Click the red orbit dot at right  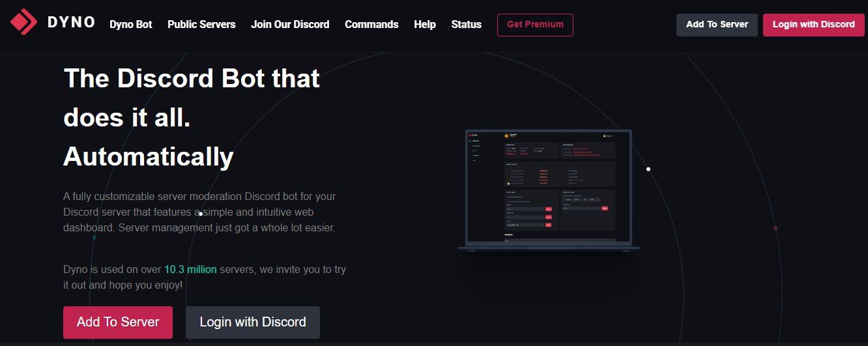click(775, 228)
